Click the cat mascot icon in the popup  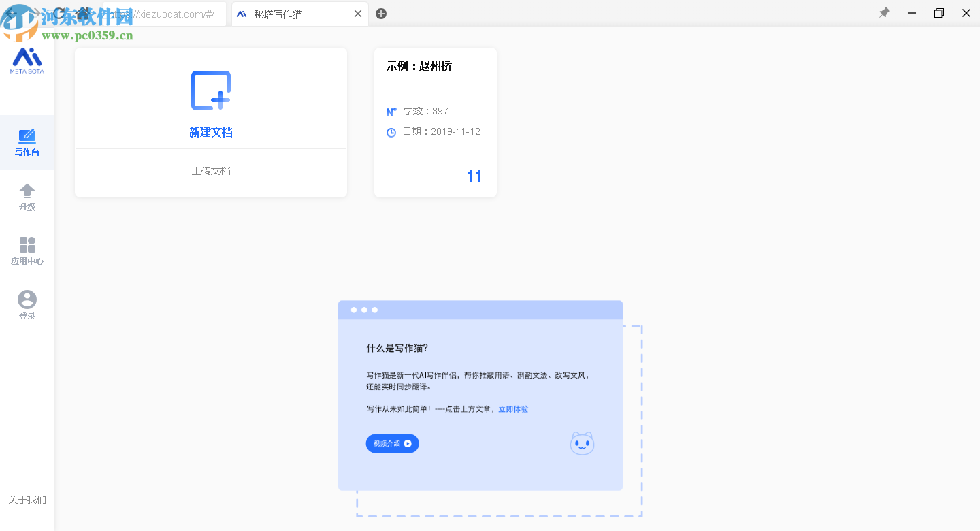pyautogui.click(x=582, y=443)
